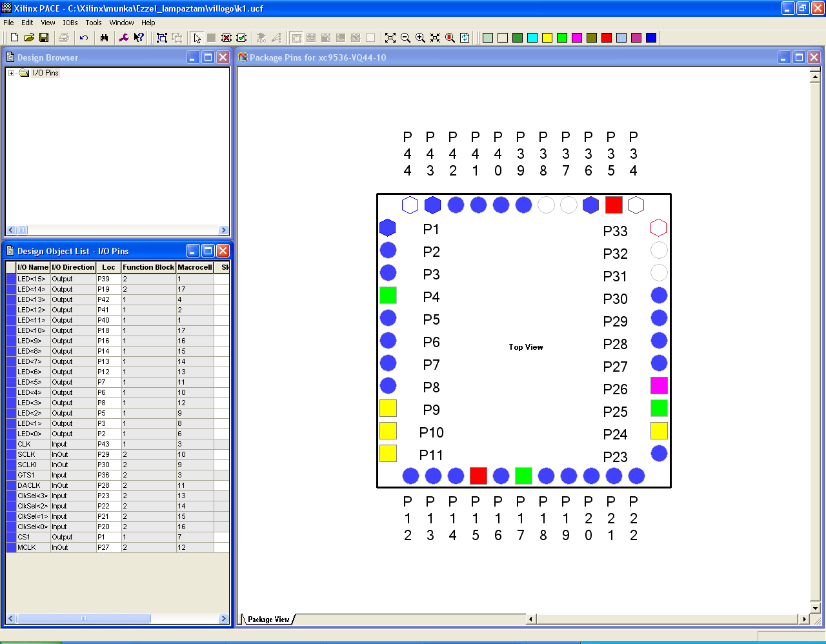Select the red toolbar color swatch
The width and height of the screenshot is (826, 644).
(607, 38)
